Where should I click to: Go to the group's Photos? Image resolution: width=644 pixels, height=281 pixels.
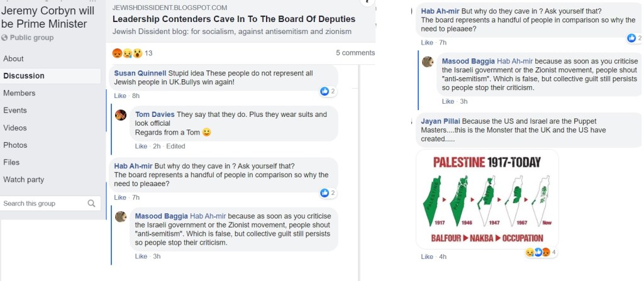coord(16,145)
